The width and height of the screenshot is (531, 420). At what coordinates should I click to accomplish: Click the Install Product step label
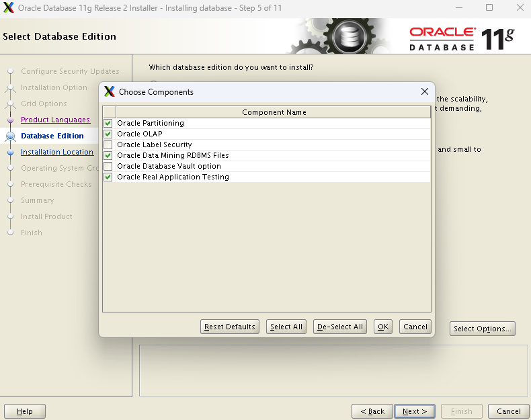pyautogui.click(x=46, y=216)
